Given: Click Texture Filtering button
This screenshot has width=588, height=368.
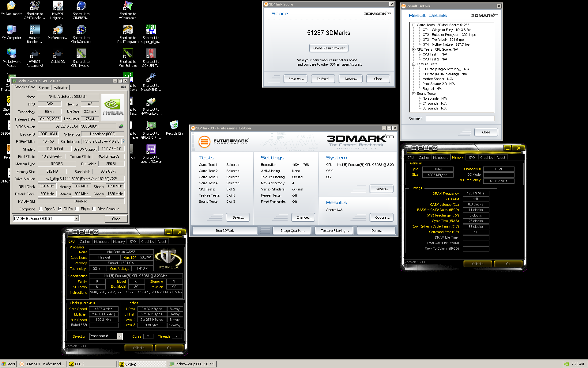Looking at the screenshot, I should click(x=335, y=231).
